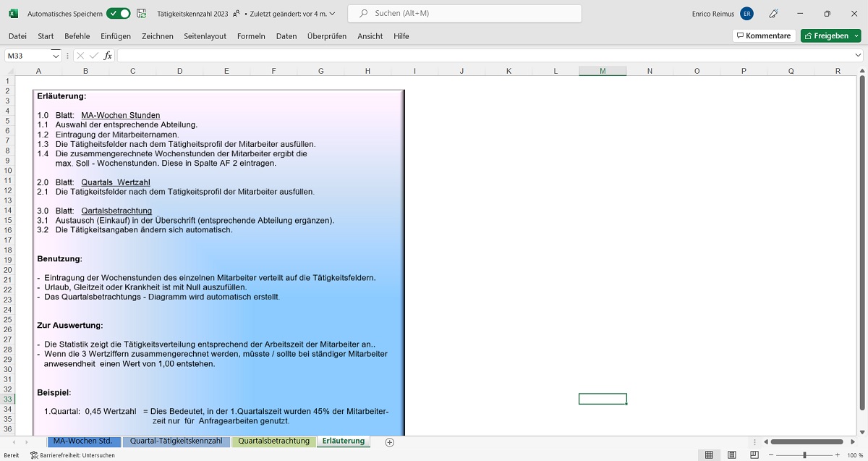Click the Quartals Wertzahl underlined text
Screen dimensions: 868x461
(x=116, y=182)
